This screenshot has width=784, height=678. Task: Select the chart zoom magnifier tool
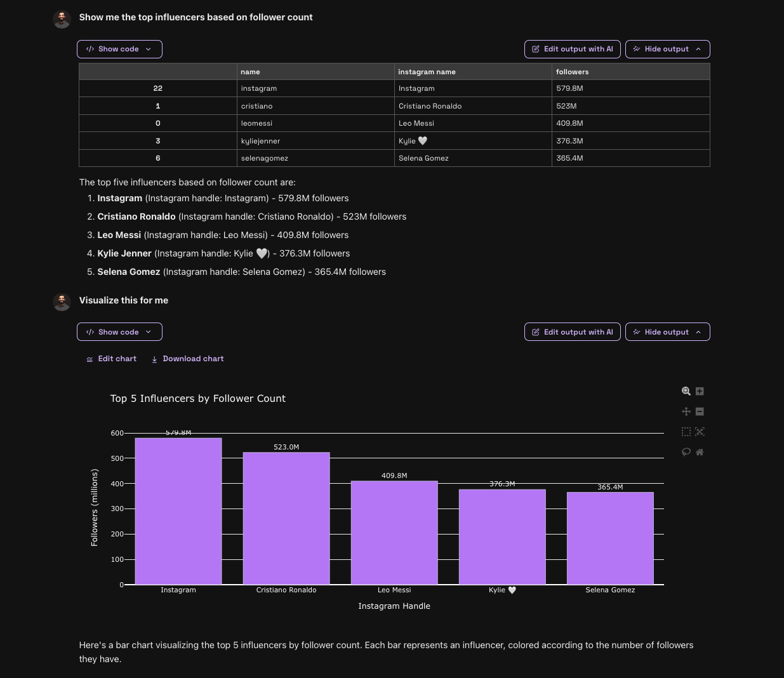[x=686, y=391]
